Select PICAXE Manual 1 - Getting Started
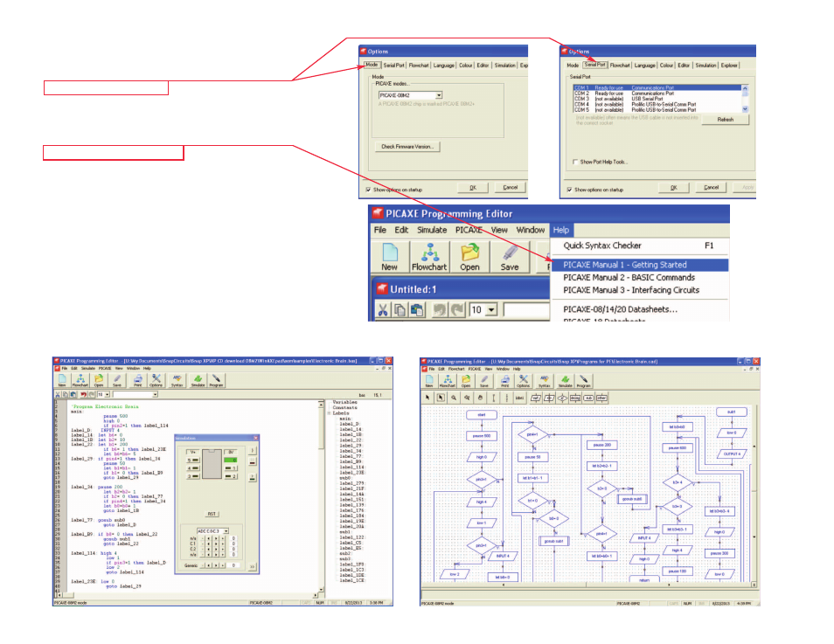Viewport: 834px width, 644px height. [639, 265]
